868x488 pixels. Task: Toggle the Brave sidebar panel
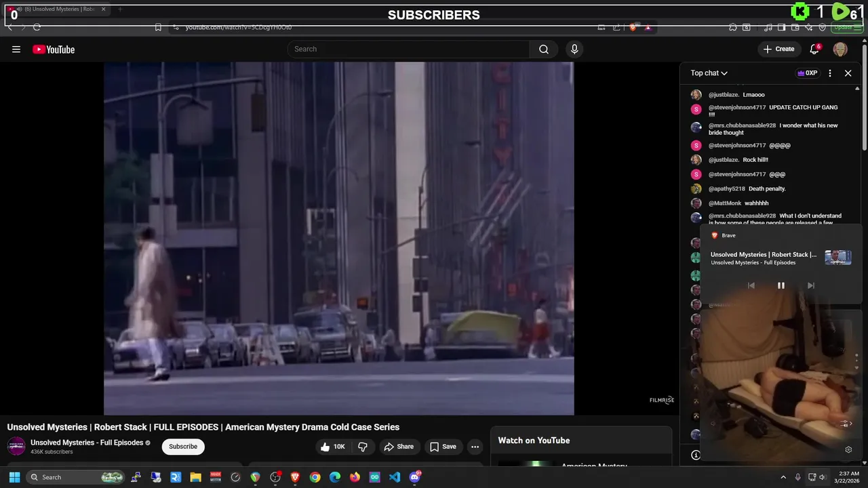pyautogui.click(x=781, y=27)
